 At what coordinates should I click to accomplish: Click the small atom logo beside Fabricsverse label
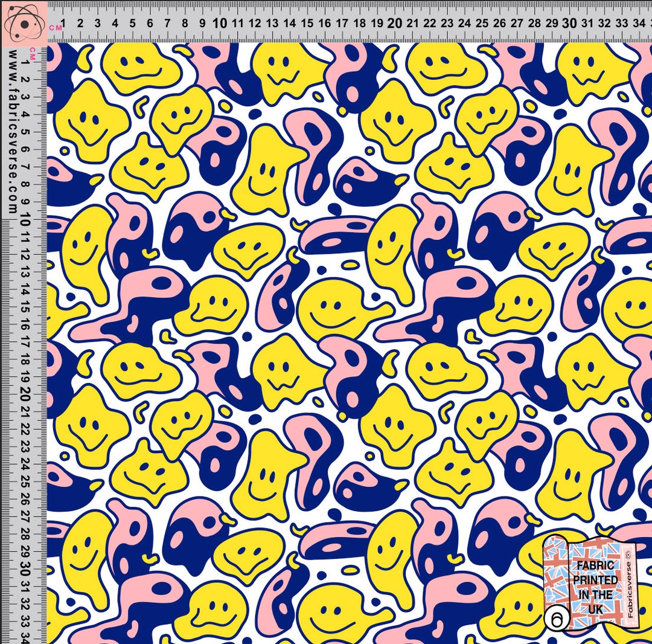click(629, 555)
